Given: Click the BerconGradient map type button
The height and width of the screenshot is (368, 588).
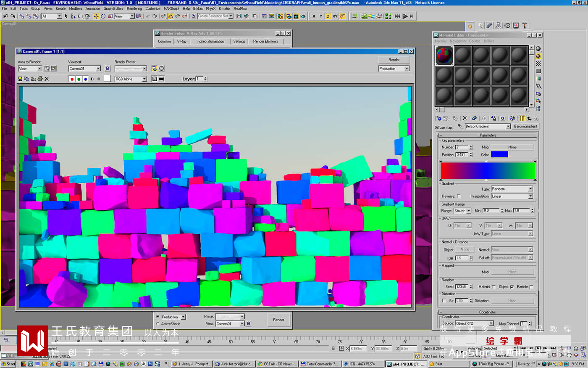Looking at the screenshot, I should point(525,126).
